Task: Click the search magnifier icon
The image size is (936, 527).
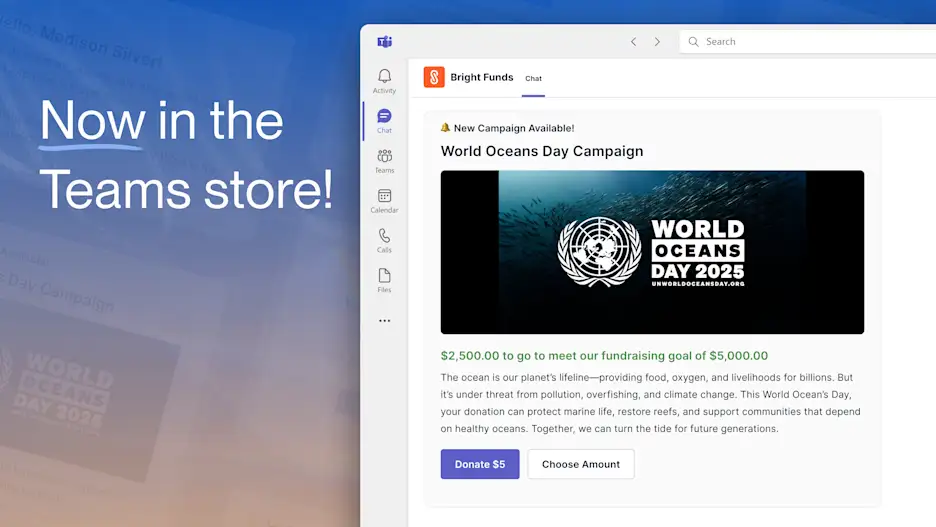Action: click(693, 42)
